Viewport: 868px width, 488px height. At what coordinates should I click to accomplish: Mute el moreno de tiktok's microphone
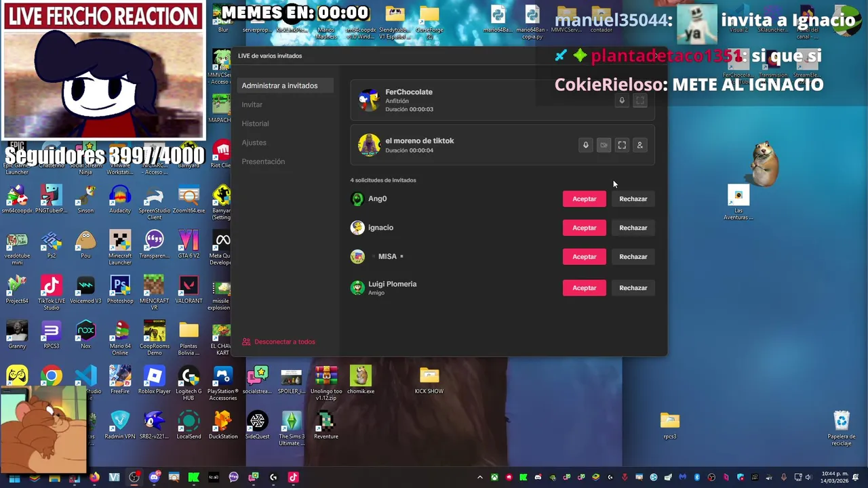click(x=586, y=145)
